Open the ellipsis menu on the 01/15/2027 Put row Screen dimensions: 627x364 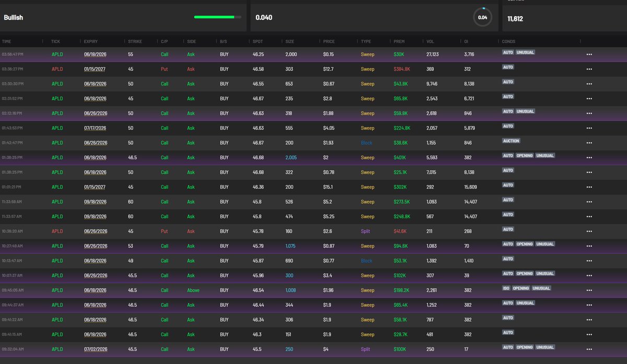[x=589, y=69]
